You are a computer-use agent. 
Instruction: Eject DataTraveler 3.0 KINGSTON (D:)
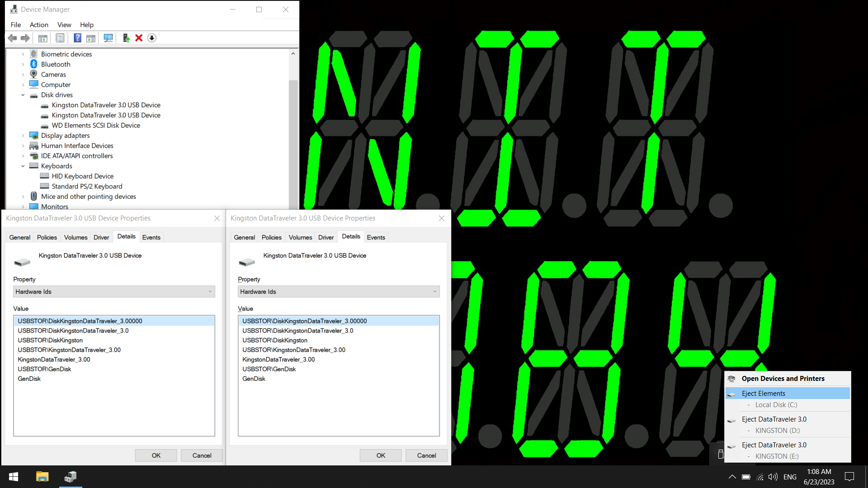click(788, 419)
